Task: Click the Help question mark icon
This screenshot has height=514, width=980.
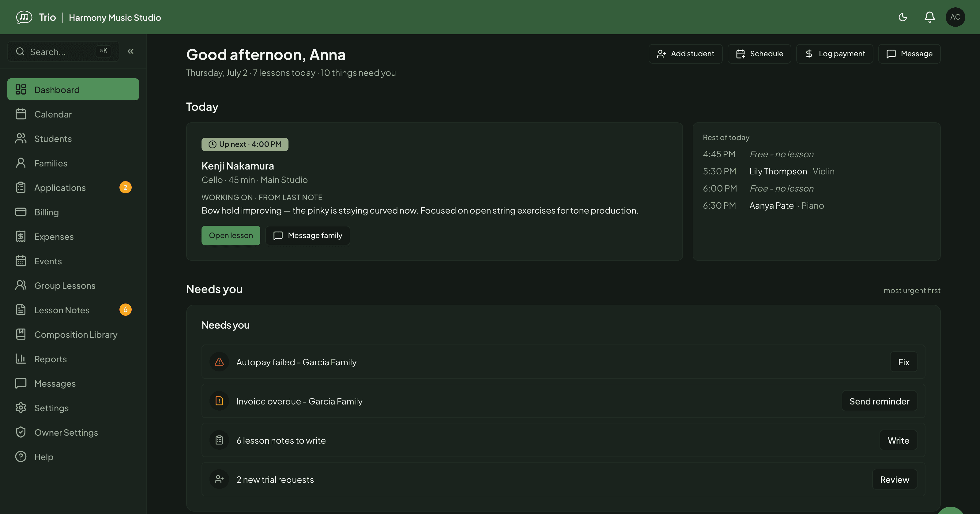Action: click(x=21, y=456)
